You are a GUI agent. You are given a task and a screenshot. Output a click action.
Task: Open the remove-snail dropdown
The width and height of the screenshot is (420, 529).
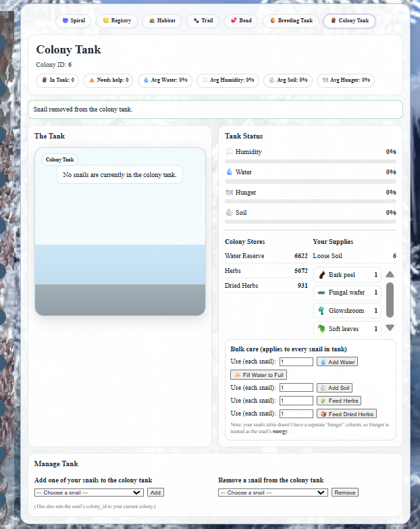tap(273, 493)
